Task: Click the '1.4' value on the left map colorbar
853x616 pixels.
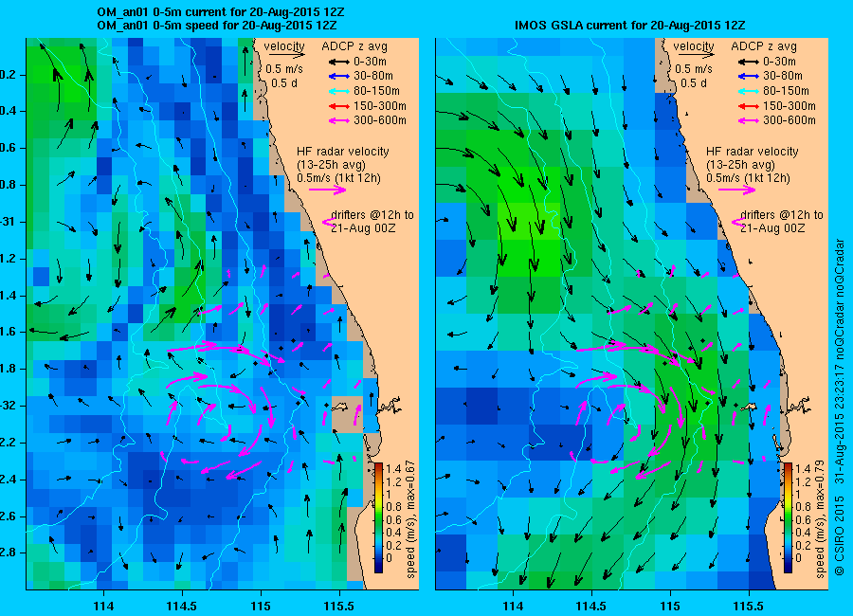Action: pos(392,468)
